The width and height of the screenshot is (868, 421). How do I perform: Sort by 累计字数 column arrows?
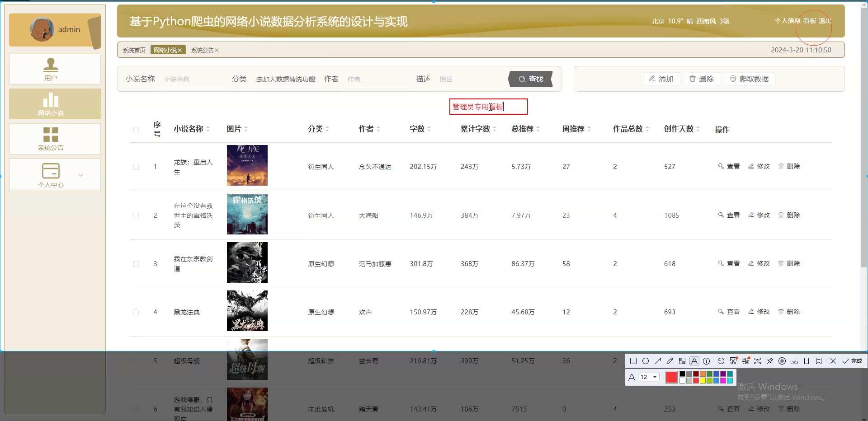pos(495,129)
